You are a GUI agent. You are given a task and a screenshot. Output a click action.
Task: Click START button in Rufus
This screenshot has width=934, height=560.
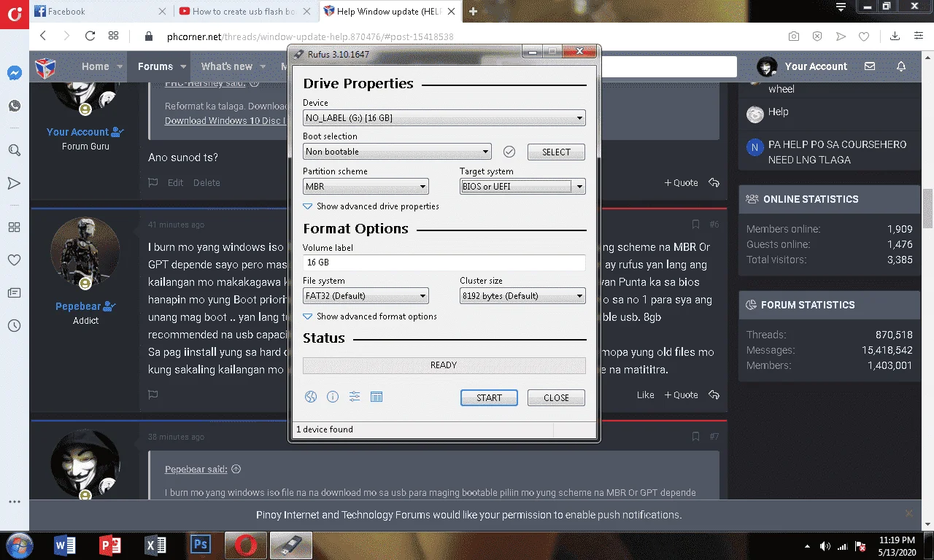pyautogui.click(x=489, y=397)
